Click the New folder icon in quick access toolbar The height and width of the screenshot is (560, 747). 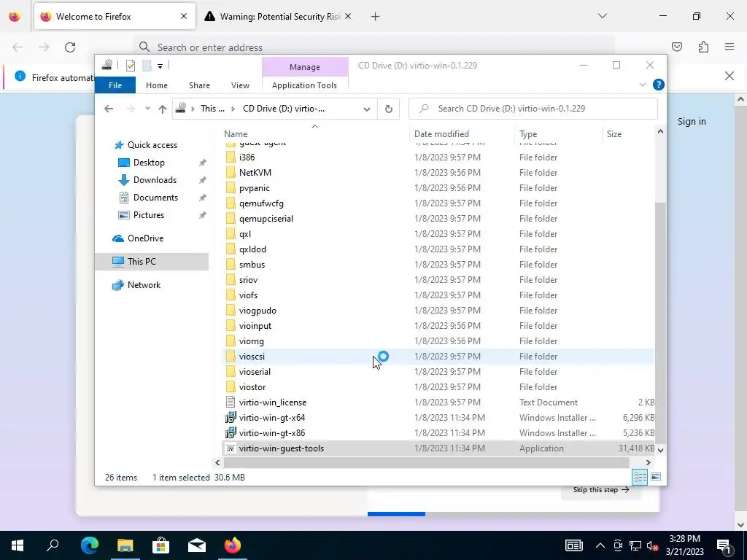coord(147,66)
